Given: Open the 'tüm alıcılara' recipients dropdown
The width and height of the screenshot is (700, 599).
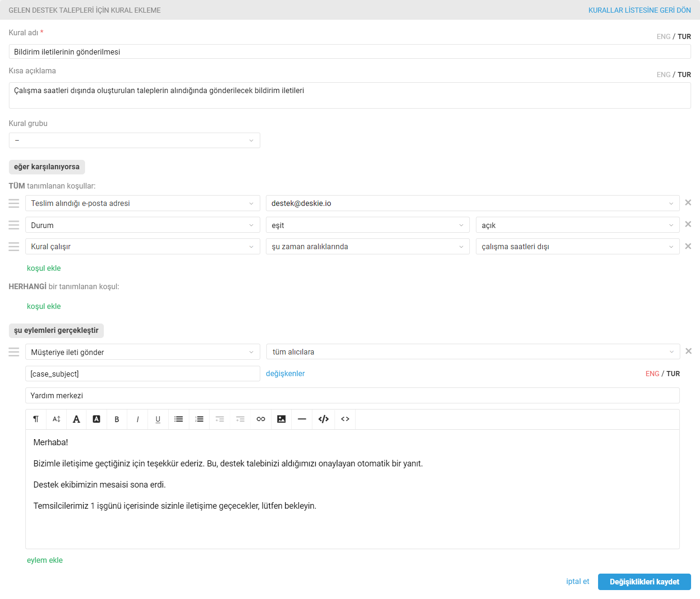Looking at the screenshot, I should 473,352.
